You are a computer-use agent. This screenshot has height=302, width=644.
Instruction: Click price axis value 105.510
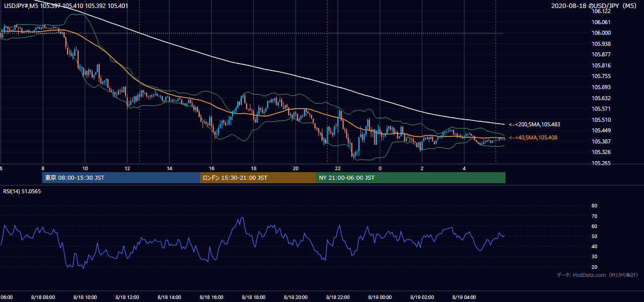[x=601, y=120]
